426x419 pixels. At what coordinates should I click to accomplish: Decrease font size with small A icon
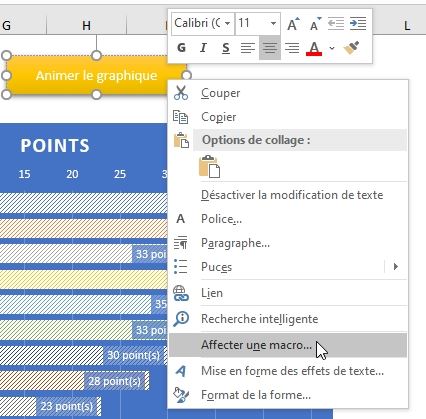pyautogui.click(x=315, y=24)
